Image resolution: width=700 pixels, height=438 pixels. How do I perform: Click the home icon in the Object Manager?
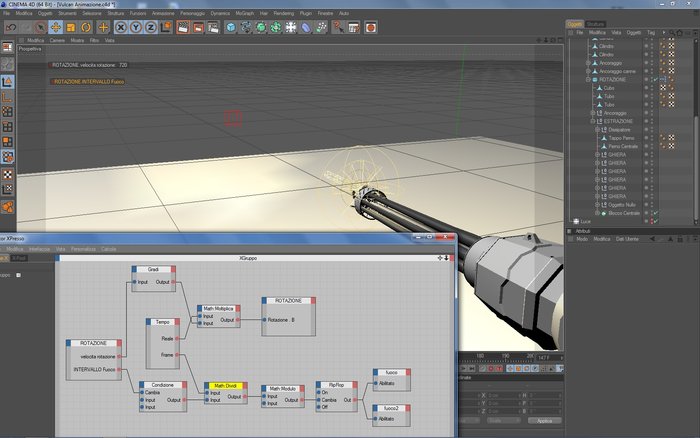(x=679, y=33)
